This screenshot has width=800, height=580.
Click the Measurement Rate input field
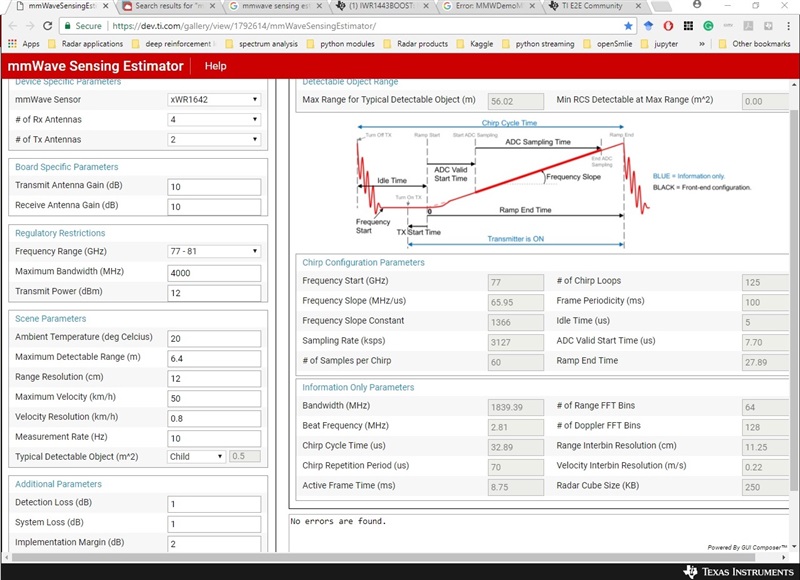point(214,438)
